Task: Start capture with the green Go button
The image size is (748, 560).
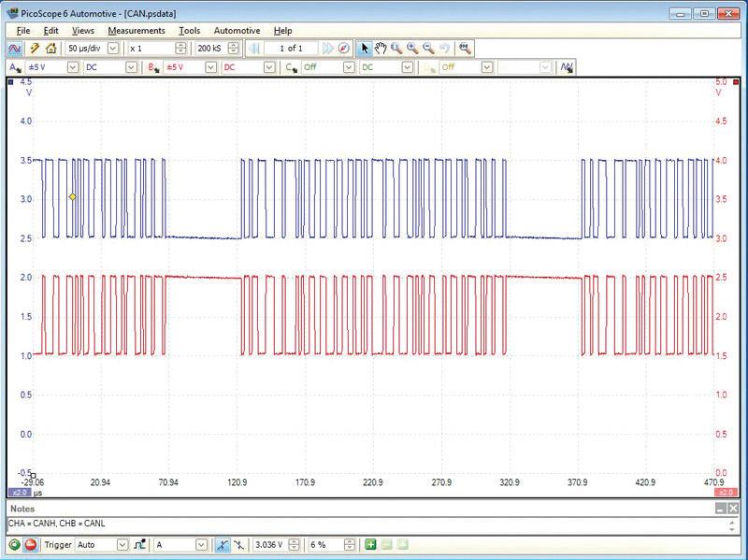Action: (x=15, y=544)
